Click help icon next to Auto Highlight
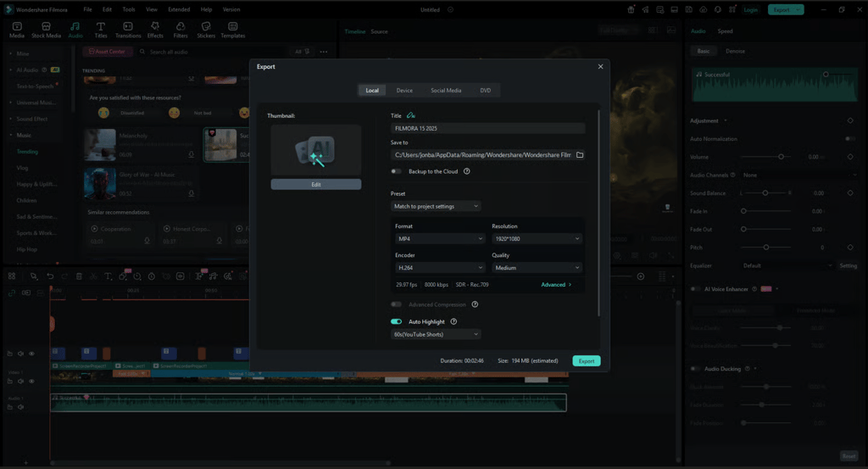The width and height of the screenshot is (868, 469). tap(454, 321)
